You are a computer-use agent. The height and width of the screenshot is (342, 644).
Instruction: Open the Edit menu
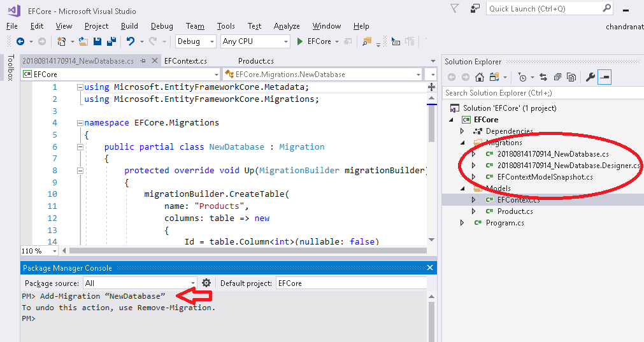click(36, 26)
